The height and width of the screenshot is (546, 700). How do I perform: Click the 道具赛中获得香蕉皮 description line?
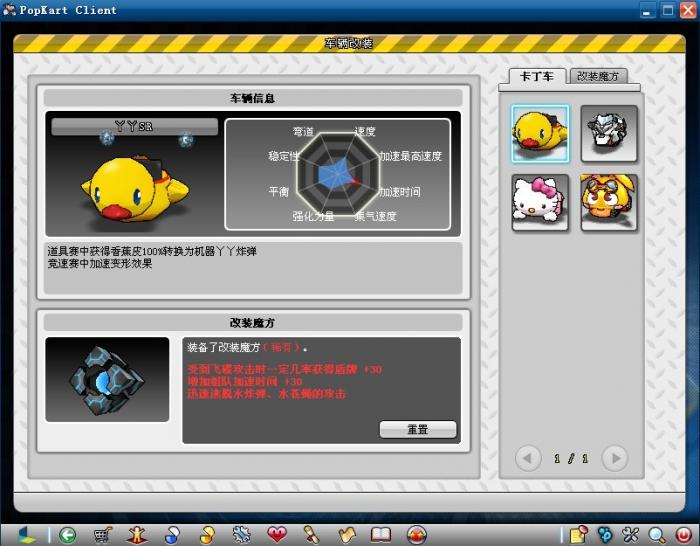(152, 251)
